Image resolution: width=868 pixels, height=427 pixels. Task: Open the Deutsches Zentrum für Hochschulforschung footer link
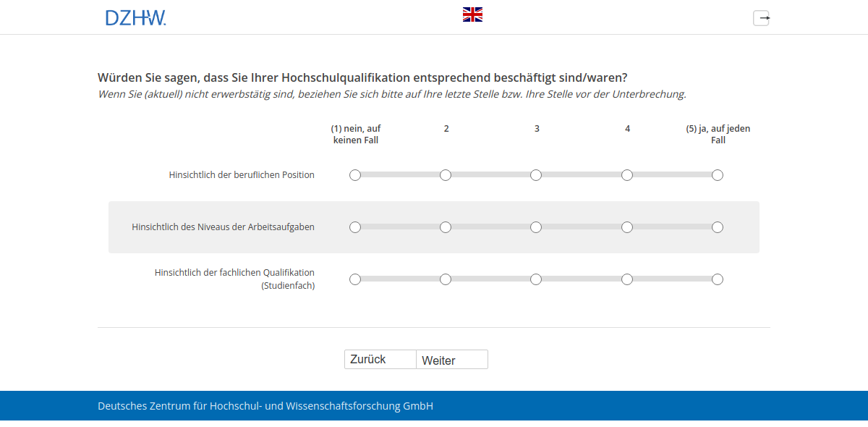click(265, 406)
